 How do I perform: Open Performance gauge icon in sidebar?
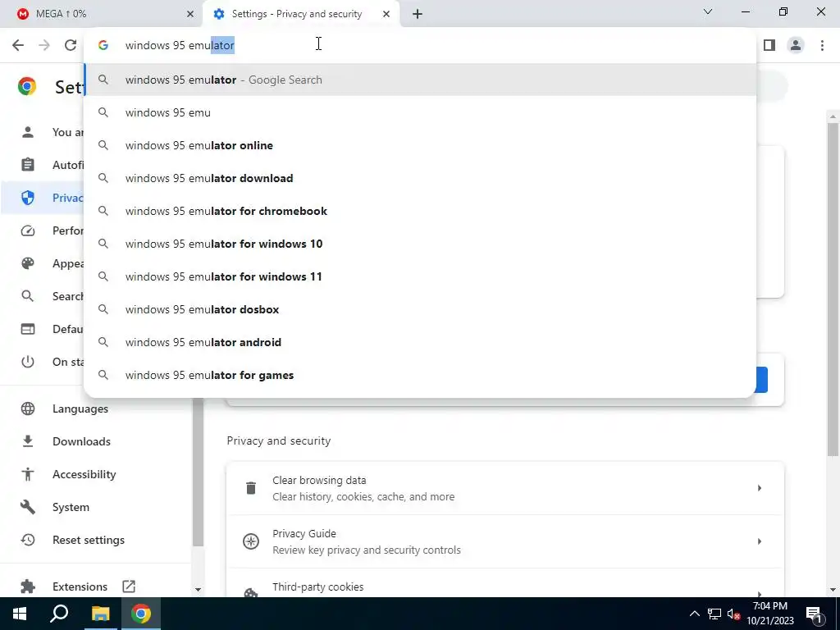(28, 231)
